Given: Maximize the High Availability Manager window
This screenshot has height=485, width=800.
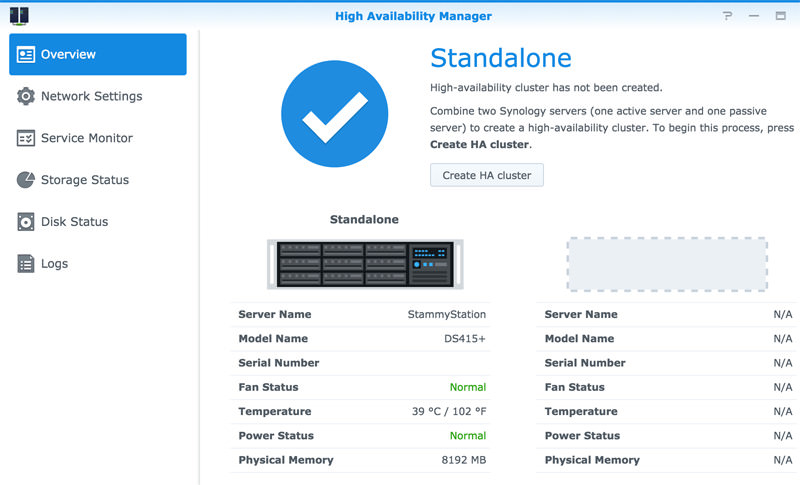Looking at the screenshot, I should pos(781,16).
